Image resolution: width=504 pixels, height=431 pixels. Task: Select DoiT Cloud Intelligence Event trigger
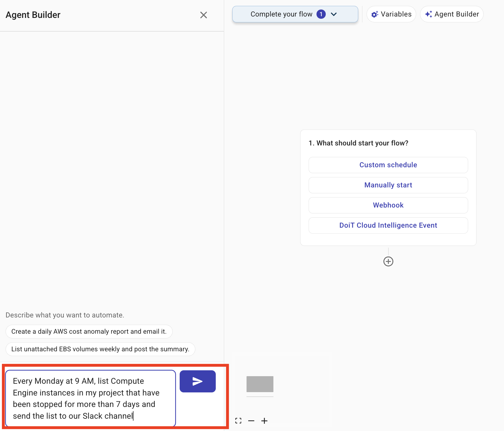[x=388, y=225]
